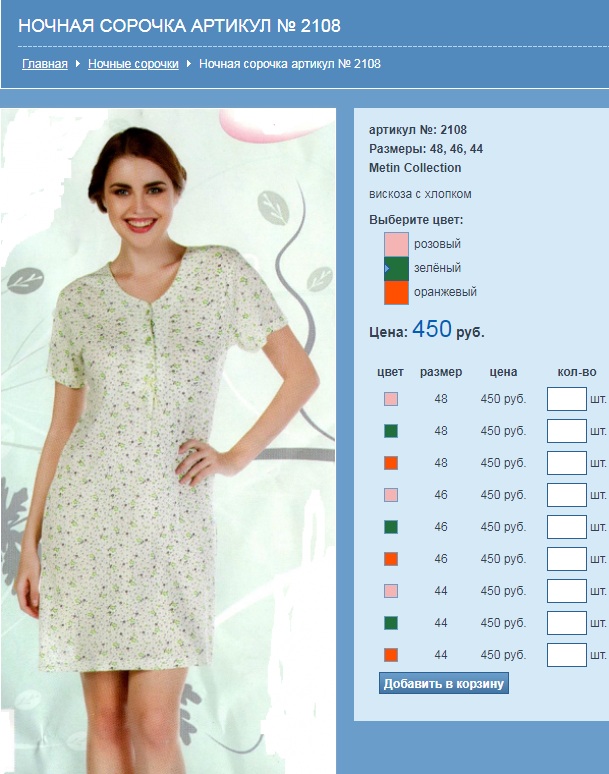Click orange swatch in size 44 row
Image resolution: width=609 pixels, height=774 pixels.
(391, 655)
